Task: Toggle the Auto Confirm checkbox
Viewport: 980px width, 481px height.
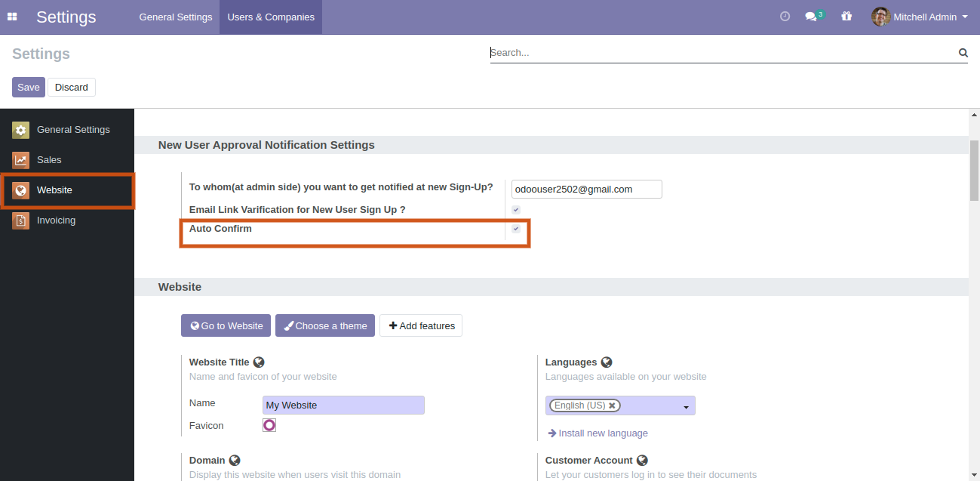Action: click(516, 229)
